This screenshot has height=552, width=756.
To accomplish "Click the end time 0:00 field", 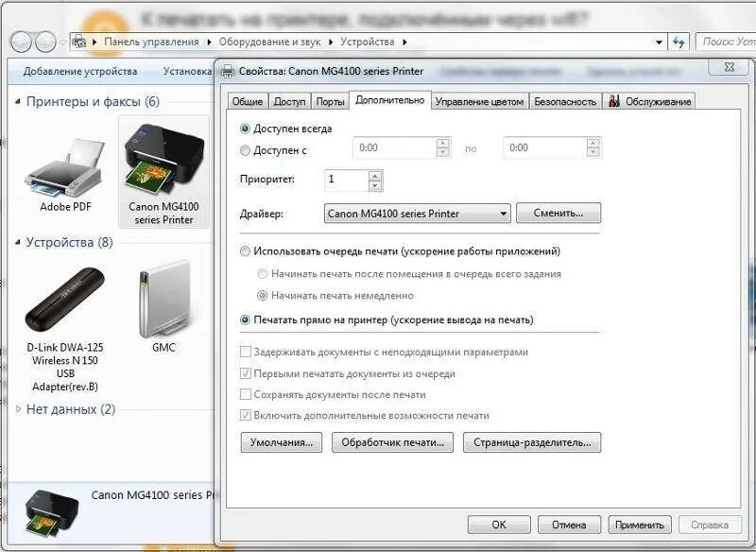I will (545, 147).
